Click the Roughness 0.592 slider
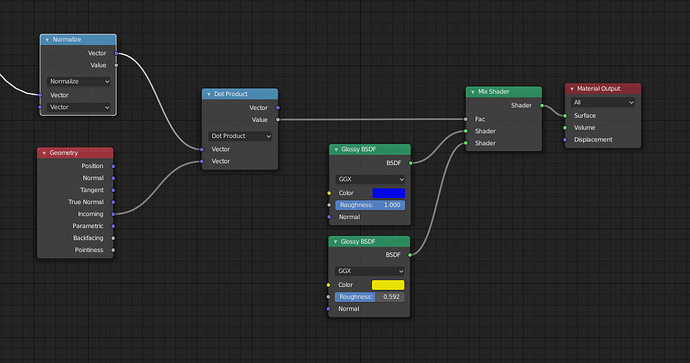Screen dimensions: 690x363 (x=369, y=297)
